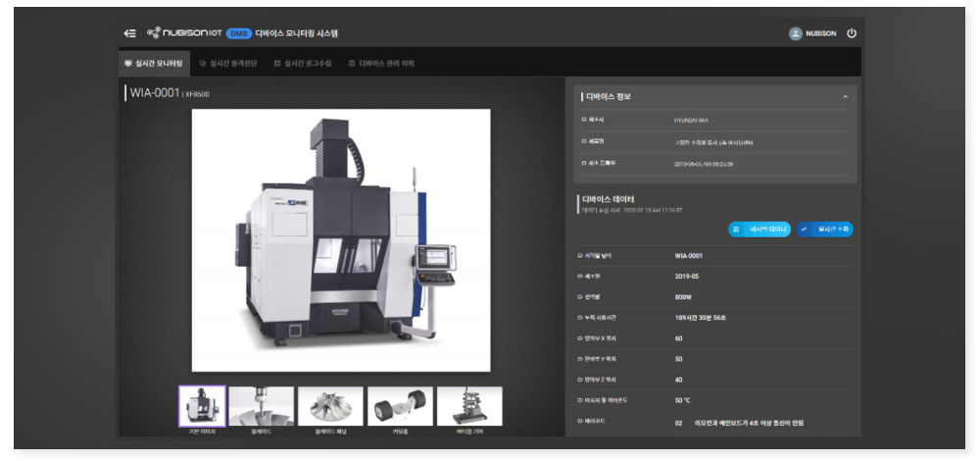This screenshot has width=980, height=461.
Task: Click the last data button in 디바이스 데이터
Action: (x=759, y=230)
